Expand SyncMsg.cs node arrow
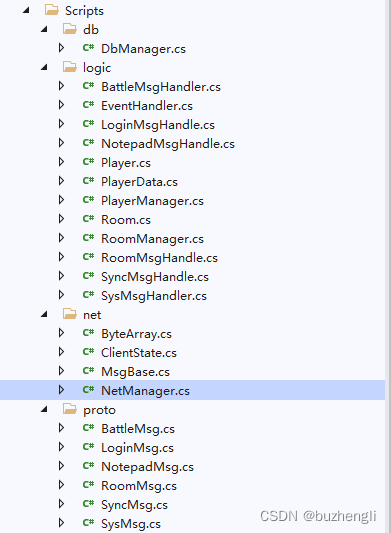This screenshot has height=533, width=391. [x=61, y=504]
